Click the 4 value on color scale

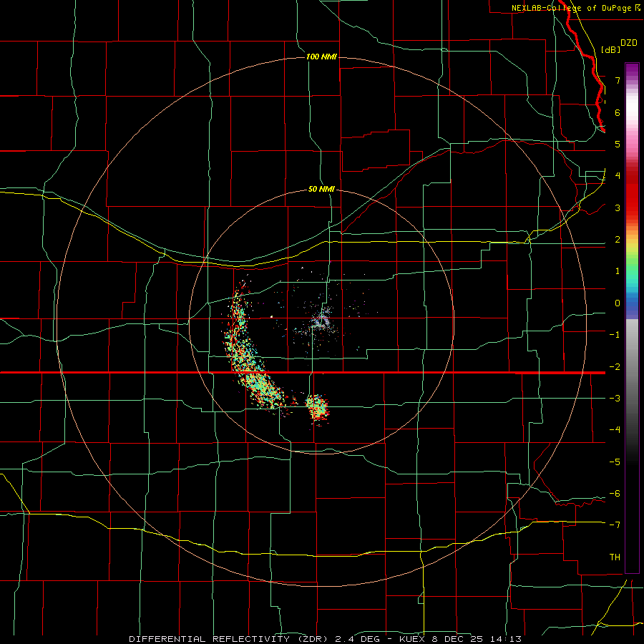click(618, 176)
